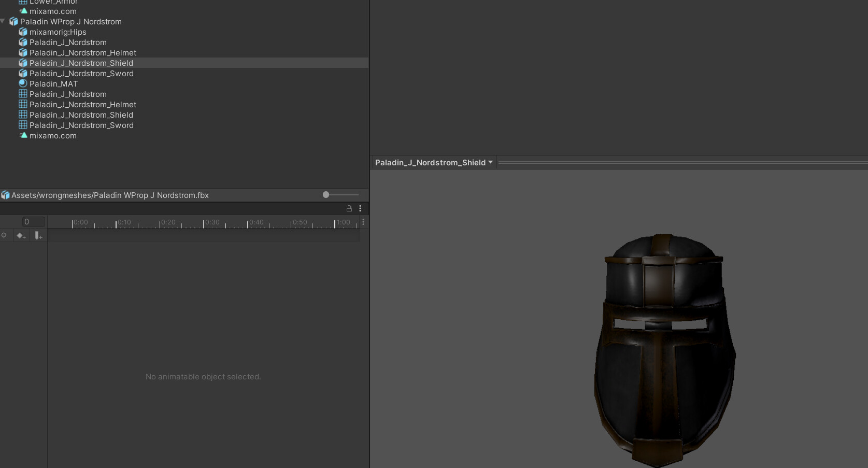Click the Paladin WProp J Nordstrom prefab icon
This screenshot has height=468, width=868.
click(13, 21)
